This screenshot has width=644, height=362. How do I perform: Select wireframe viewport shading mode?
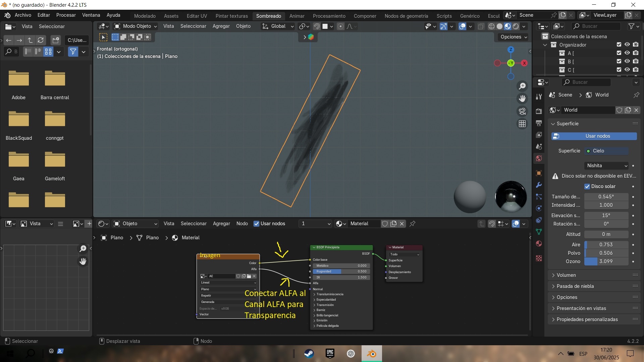point(491,26)
